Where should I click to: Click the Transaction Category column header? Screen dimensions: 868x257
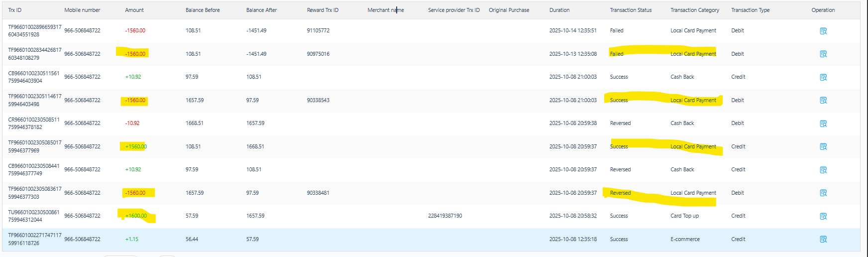[x=694, y=10]
